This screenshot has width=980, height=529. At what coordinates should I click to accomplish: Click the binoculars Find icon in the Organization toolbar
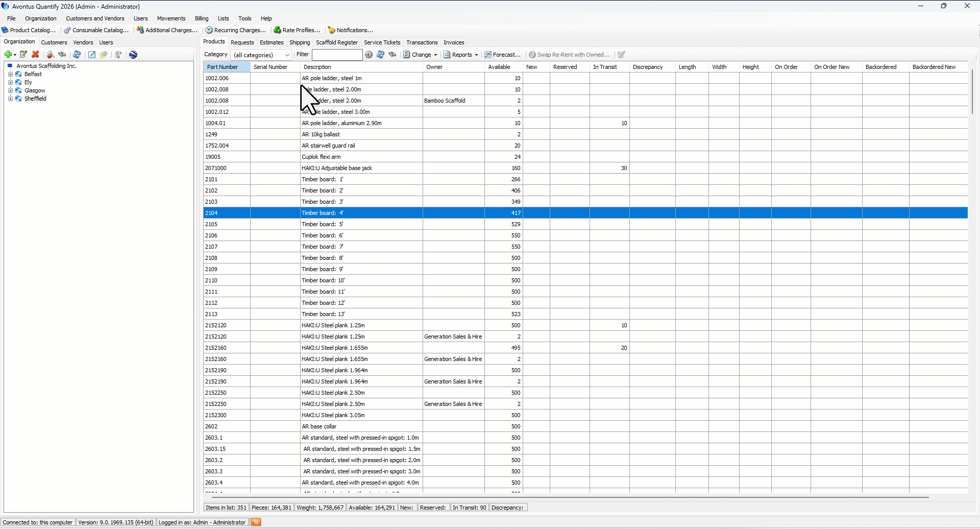(x=62, y=55)
